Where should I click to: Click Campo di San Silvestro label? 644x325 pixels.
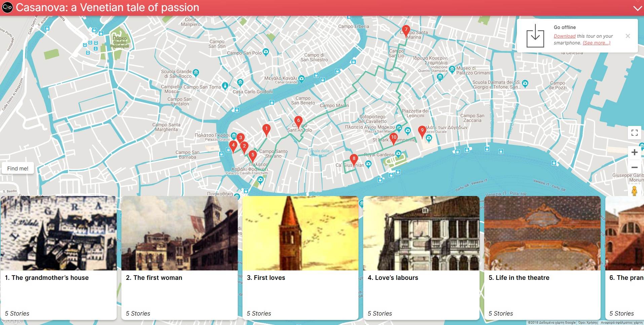(x=314, y=57)
